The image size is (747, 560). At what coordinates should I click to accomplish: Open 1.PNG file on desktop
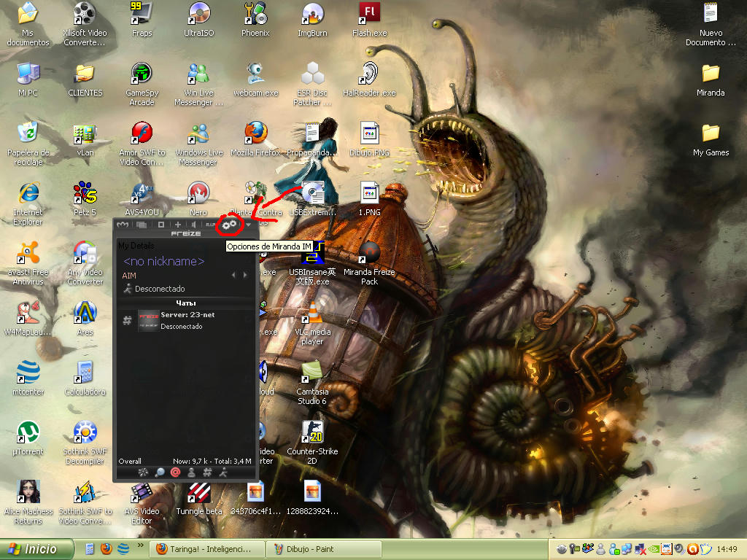pos(370,199)
